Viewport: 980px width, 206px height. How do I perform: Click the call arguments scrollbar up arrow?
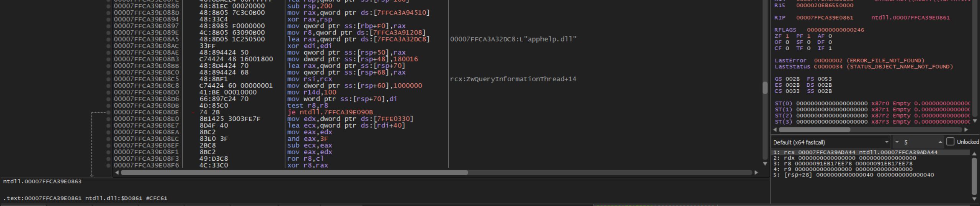coord(974,153)
